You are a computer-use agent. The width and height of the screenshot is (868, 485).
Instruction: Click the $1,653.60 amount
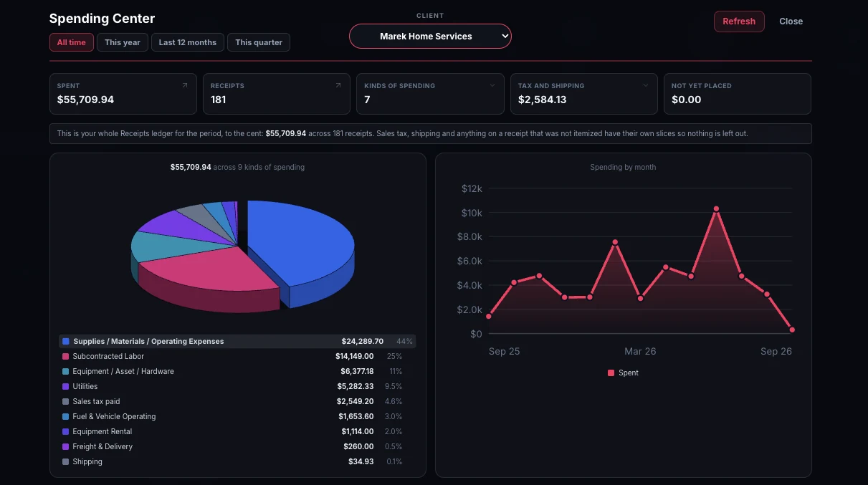356,417
